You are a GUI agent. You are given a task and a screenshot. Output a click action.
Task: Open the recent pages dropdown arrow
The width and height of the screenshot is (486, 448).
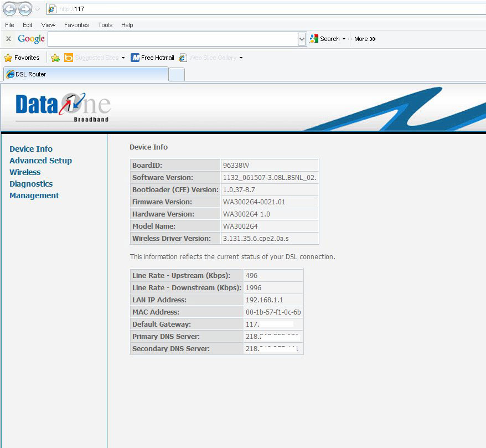pos(37,9)
